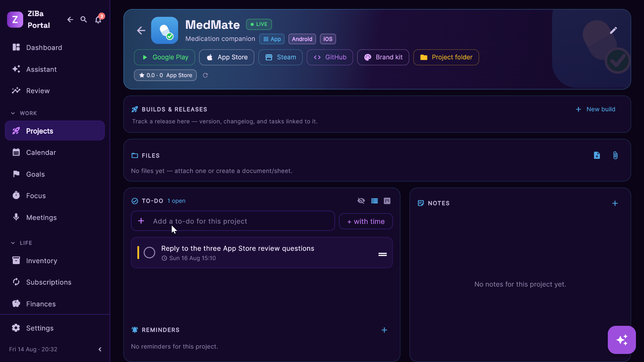Go back from the MedMate project

pyautogui.click(x=141, y=31)
